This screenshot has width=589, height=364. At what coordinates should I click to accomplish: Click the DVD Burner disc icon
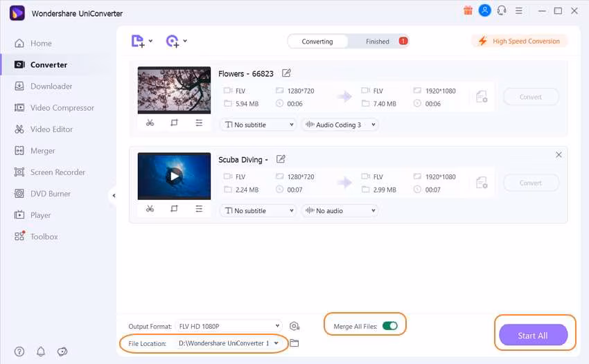pyautogui.click(x=19, y=194)
